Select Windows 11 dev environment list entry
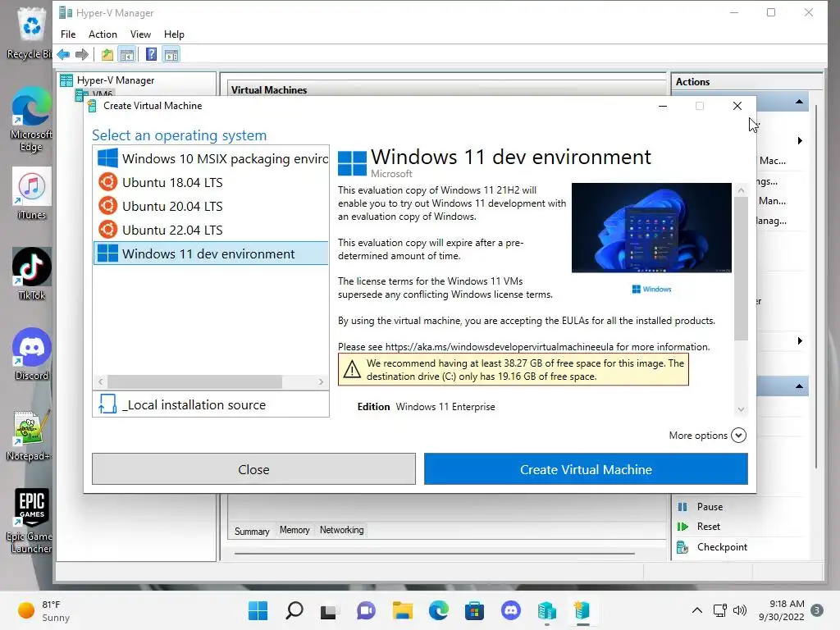This screenshot has width=840, height=630. pos(211,253)
